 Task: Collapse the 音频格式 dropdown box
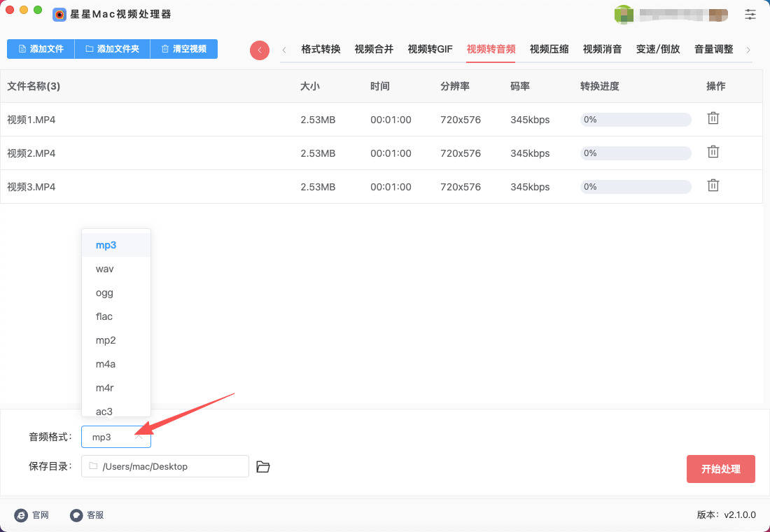point(116,437)
